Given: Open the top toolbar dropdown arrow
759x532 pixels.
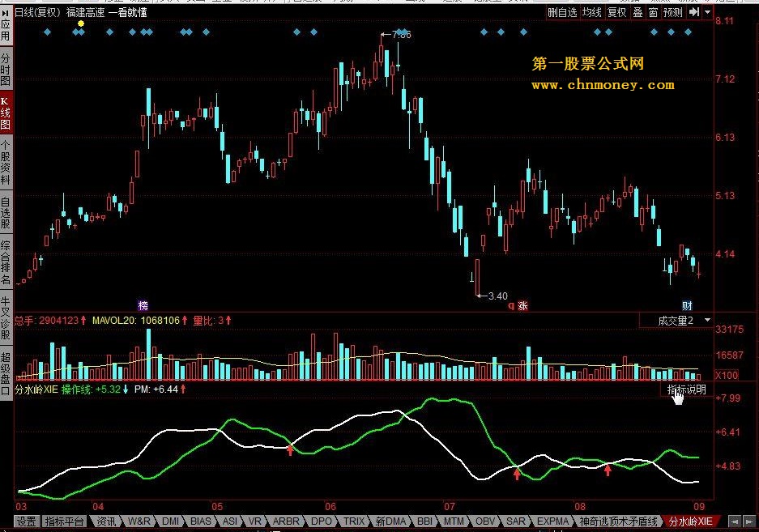Looking at the screenshot, I should pyautogui.click(x=708, y=12).
